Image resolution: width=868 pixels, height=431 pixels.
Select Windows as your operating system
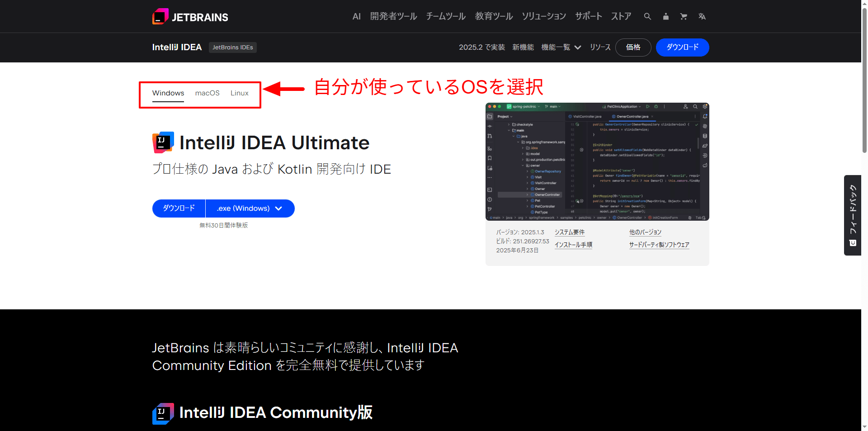[x=168, y=93]
